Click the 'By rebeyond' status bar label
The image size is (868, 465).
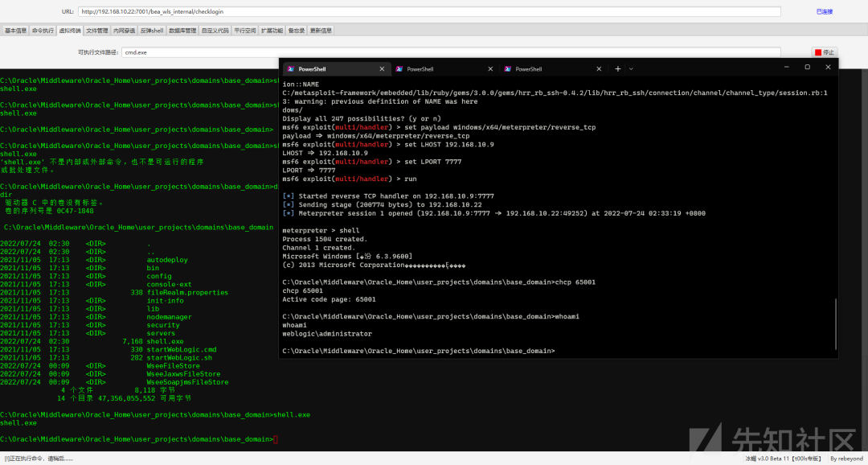tap(847, 459)
